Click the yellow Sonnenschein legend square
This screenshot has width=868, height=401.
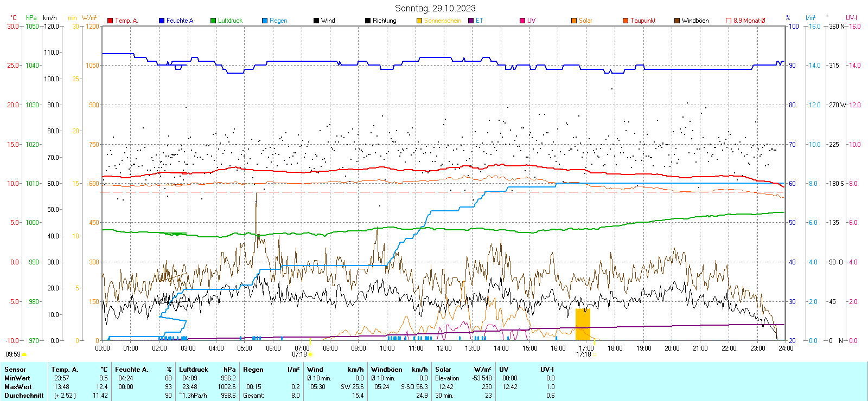419,21
